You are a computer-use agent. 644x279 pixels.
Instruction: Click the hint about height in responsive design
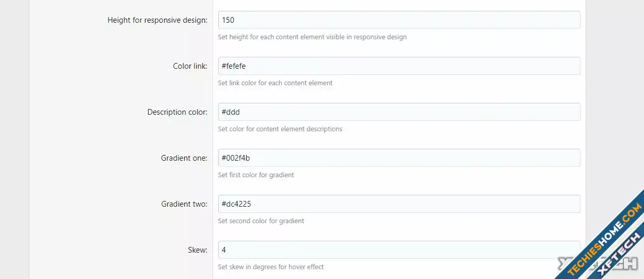click(312, 37)
